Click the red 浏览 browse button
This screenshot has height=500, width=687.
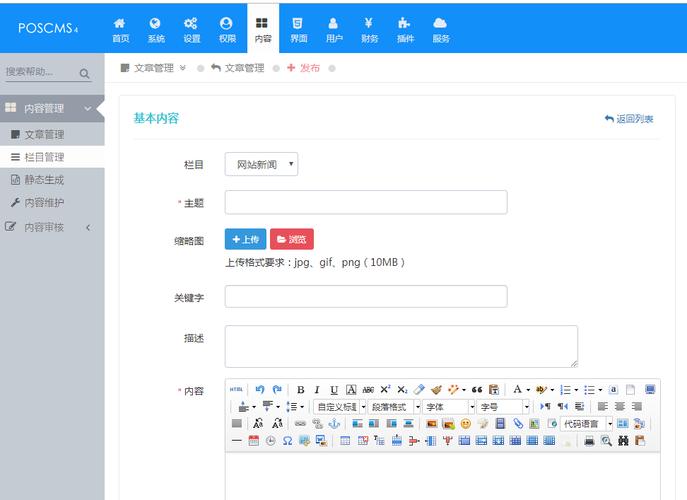click(x=291, y=239)
